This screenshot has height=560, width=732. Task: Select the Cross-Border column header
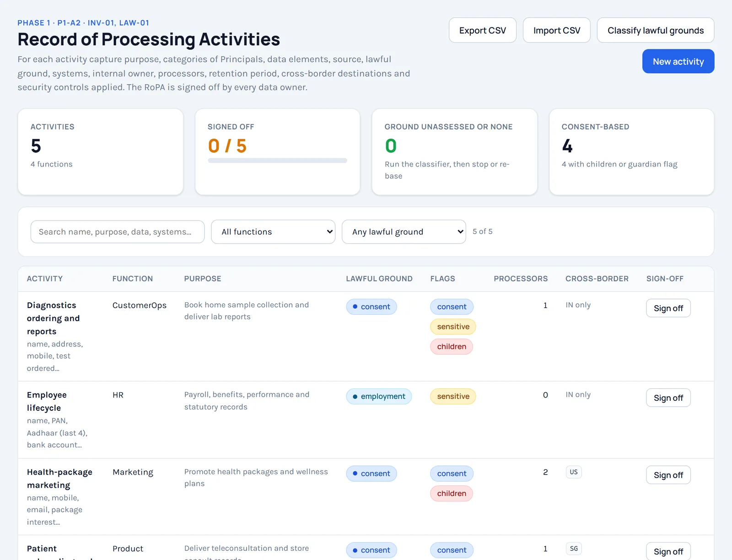pos(597,279)
